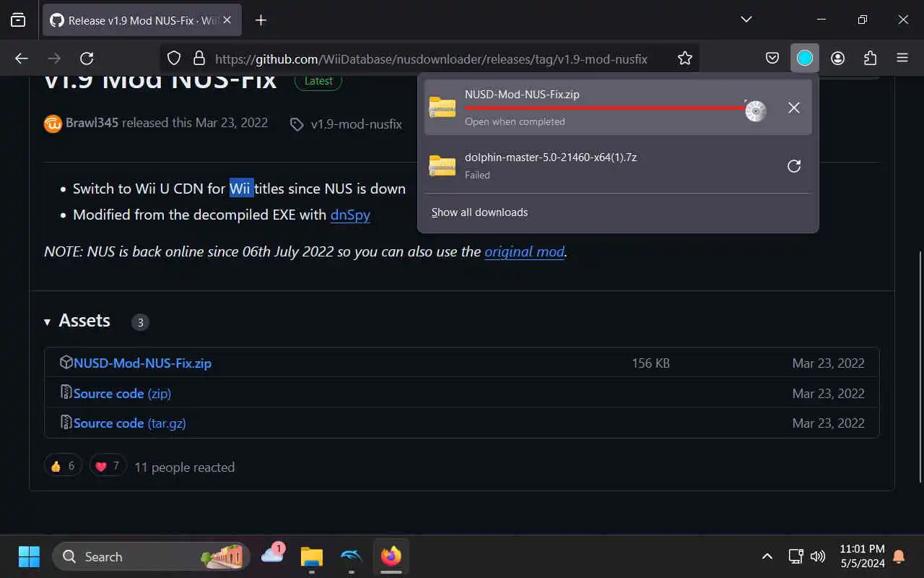Click NUSD-Mod-NUS-Fix.zip download progress bar
This screenshot has height=578, width=924.
pos(605,108)
